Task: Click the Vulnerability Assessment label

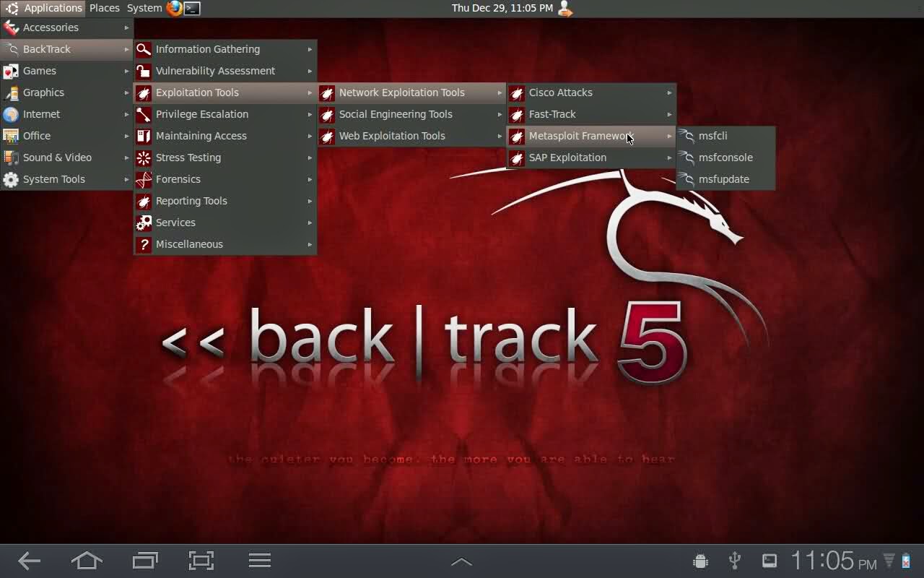Action: [x=215, y=71]
